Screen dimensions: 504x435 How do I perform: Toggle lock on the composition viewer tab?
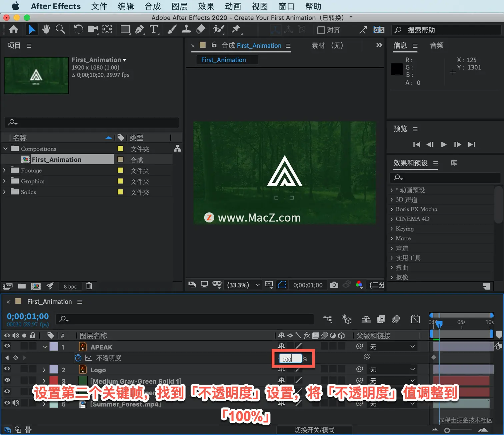214,45
